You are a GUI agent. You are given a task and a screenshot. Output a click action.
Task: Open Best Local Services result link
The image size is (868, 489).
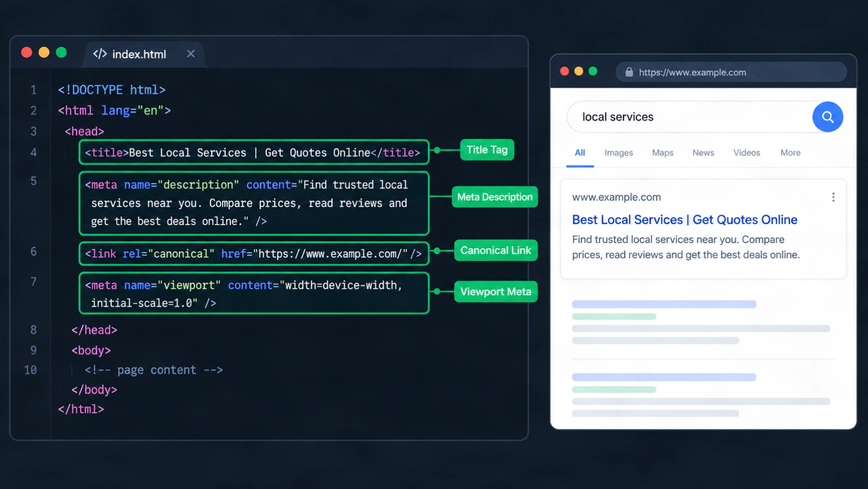684,220
